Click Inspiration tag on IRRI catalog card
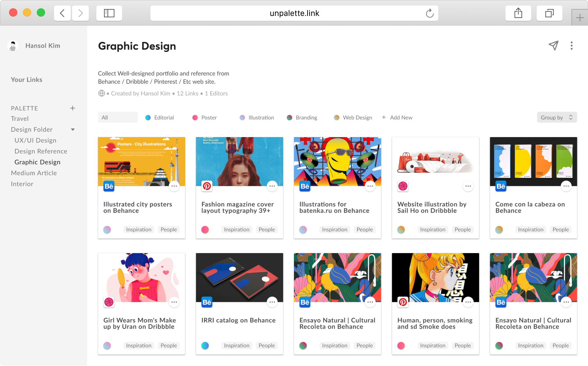588x366 pixels. pyautogui.click(x=237, y=346)
